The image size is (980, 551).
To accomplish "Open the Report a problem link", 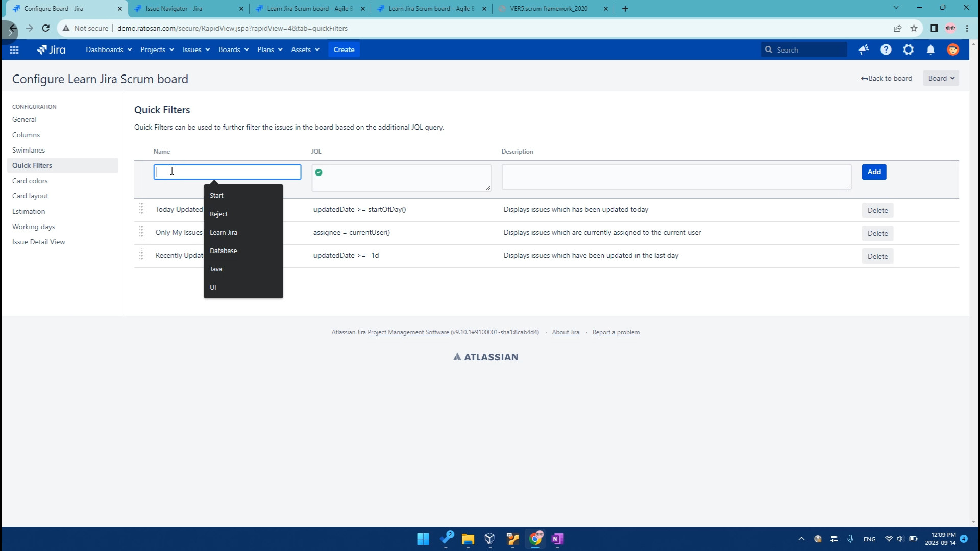I will [x=616, y=332].
